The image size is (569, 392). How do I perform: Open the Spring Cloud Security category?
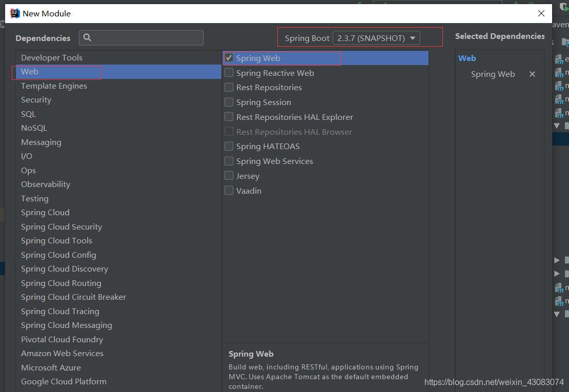coord(118,226)
